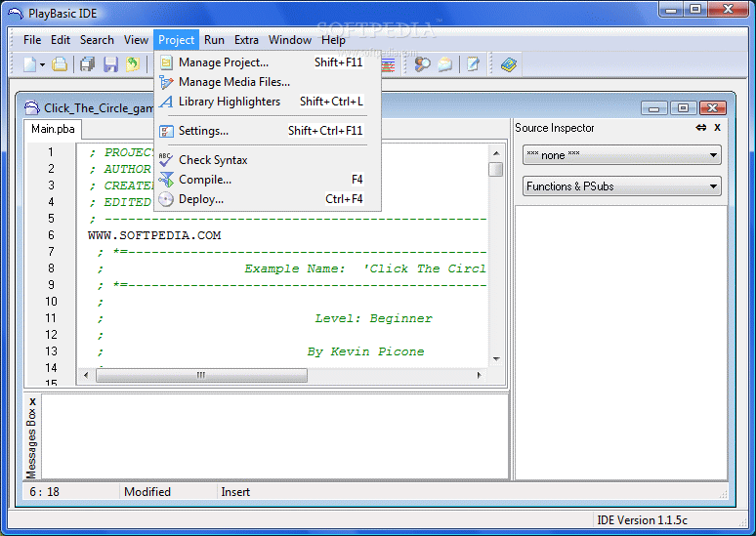756x536 pixels.
Task: Close the Source Inspector panel
Action: coord(718,128)
